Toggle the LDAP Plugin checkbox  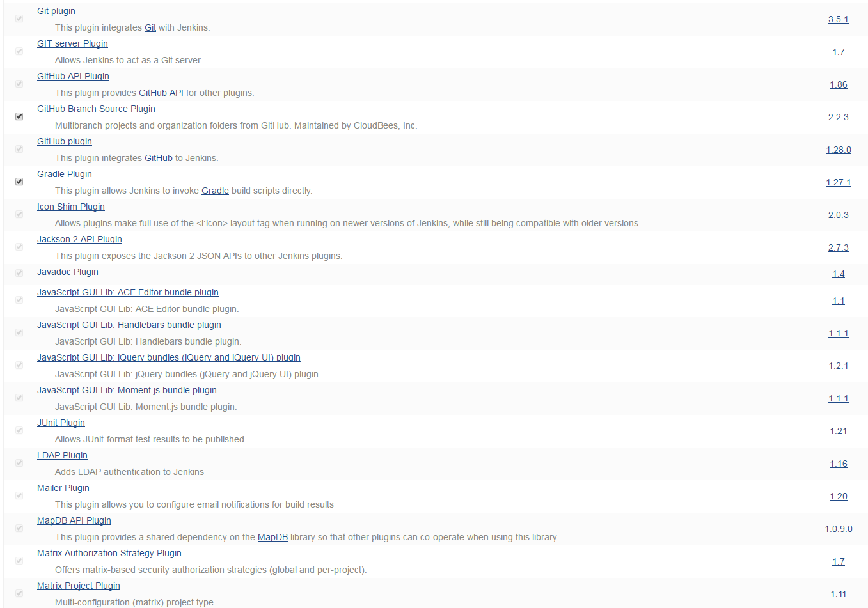pos(19,463)
